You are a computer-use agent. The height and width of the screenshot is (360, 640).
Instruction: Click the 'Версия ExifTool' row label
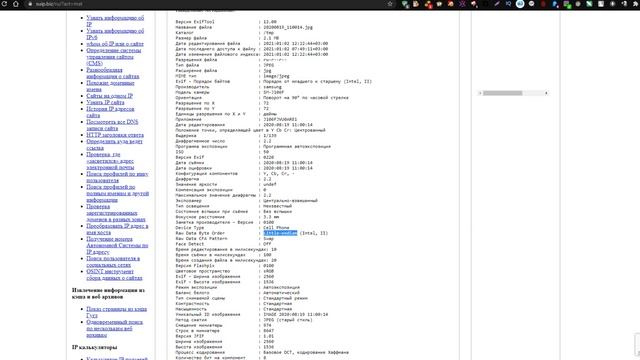(195, 22)
